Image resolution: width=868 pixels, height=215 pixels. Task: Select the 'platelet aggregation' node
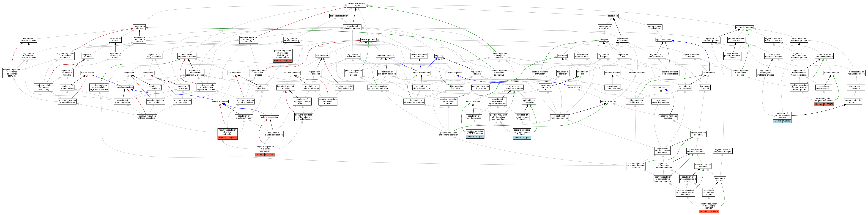coord(270,117)
